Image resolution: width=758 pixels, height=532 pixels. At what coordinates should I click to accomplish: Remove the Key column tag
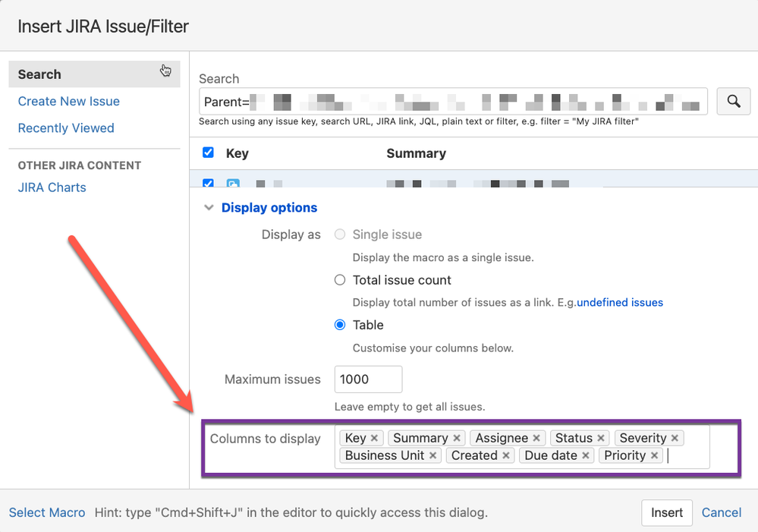click(374, 438)
